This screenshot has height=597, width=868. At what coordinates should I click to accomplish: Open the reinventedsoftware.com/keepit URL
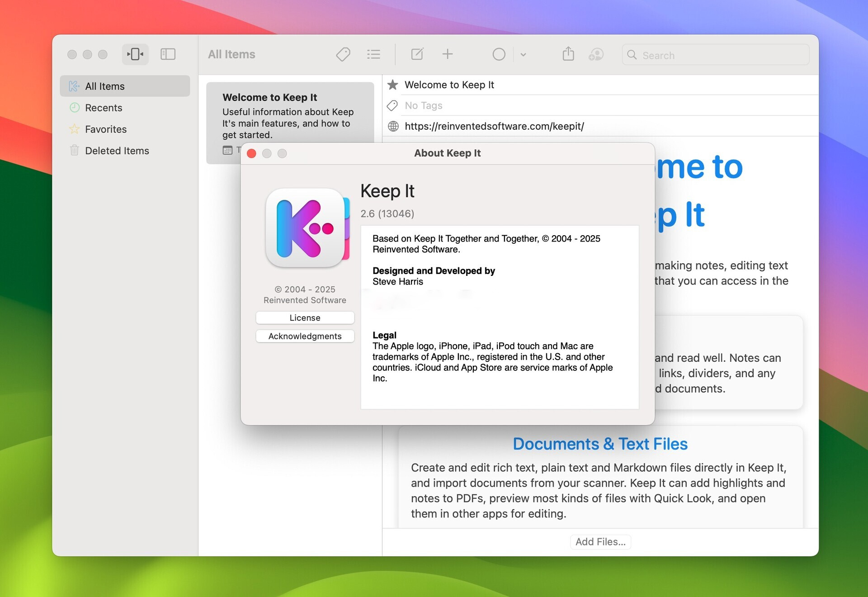[x=494, y=126]
